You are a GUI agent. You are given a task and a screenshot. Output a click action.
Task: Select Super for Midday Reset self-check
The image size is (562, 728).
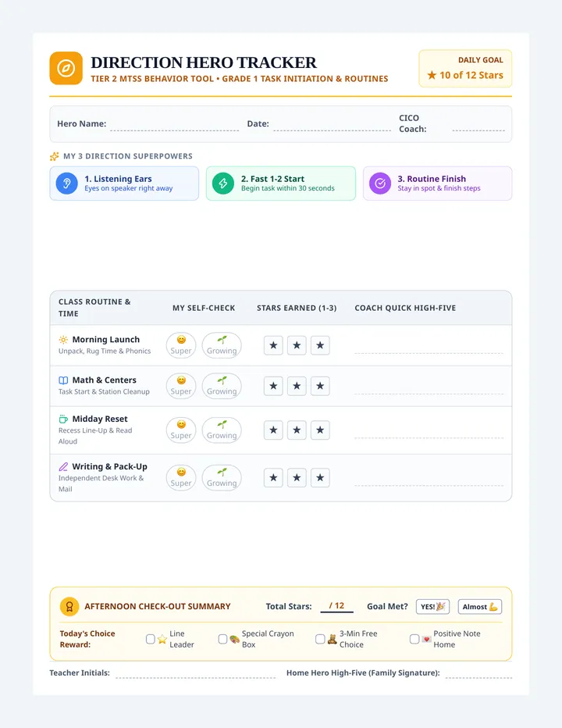pos(181,430)
